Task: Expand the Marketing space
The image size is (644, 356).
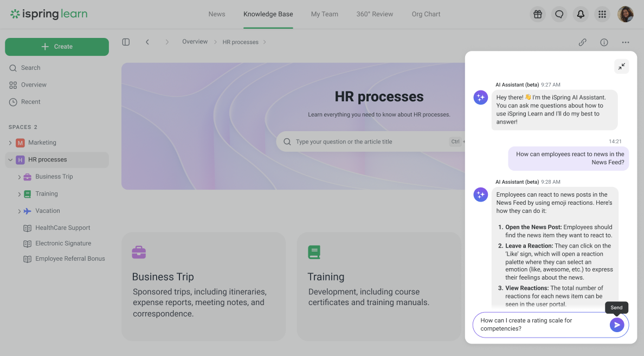Action: click(10, 142)
